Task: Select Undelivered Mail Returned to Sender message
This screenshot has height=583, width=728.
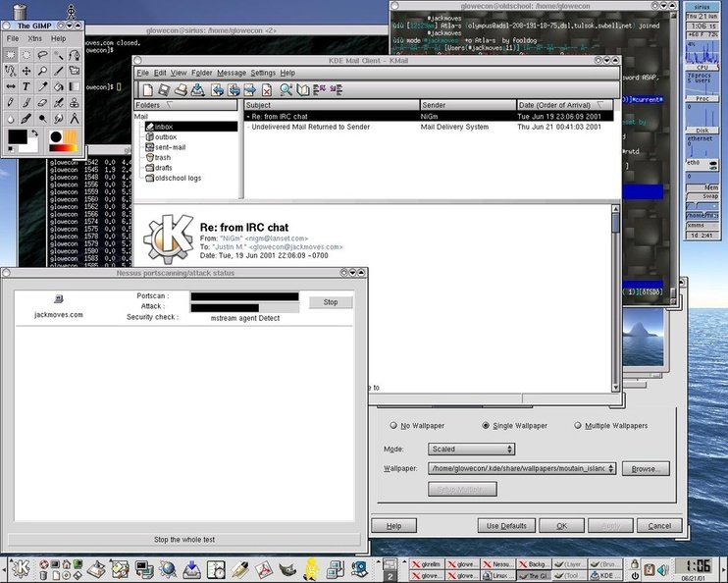Action: (x=429, y=127)
